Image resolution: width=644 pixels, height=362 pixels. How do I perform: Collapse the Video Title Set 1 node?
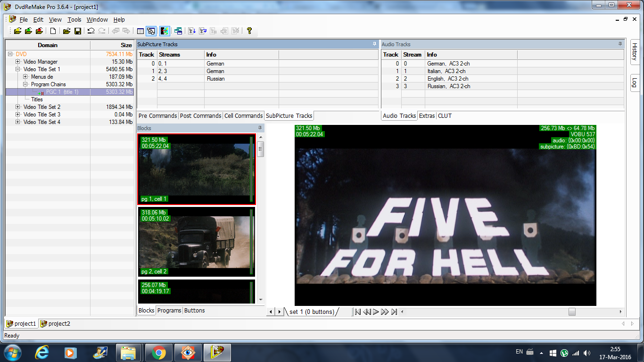[x=18, y=69]
